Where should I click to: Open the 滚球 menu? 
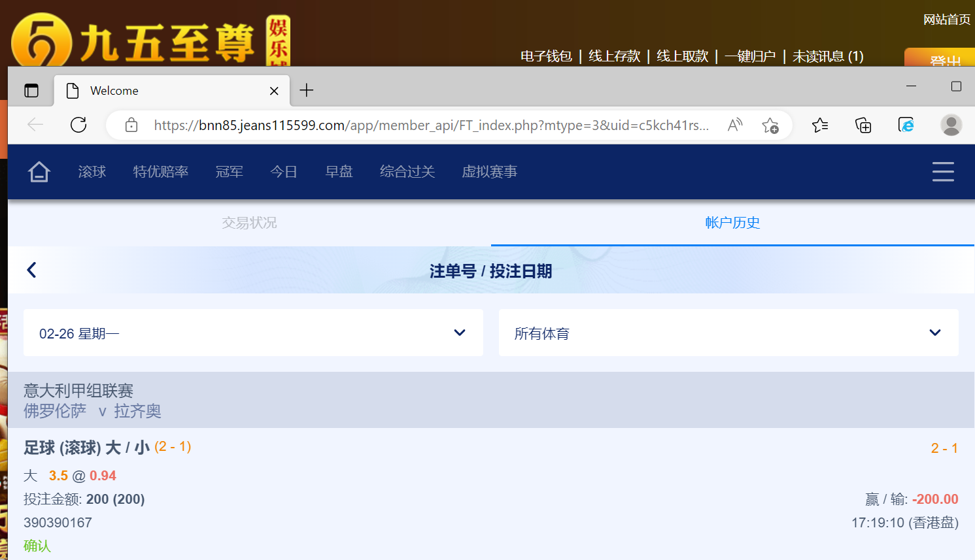tap(92, 172)
